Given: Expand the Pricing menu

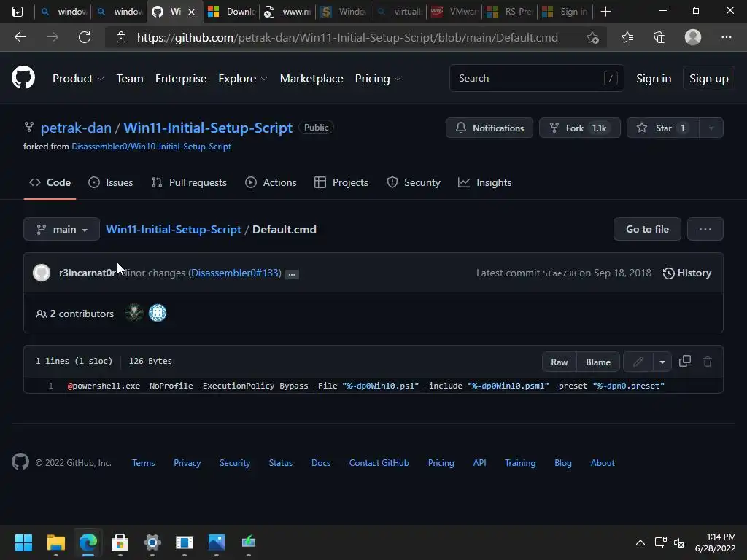Looking at the screenshot, I should [x=379, y=79].
